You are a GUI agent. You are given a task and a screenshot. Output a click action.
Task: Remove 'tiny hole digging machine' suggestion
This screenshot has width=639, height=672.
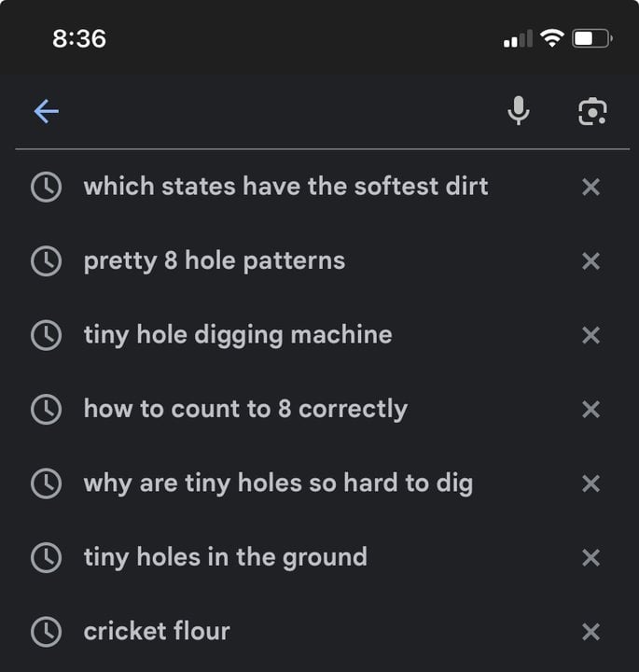[x=590, y=335]
